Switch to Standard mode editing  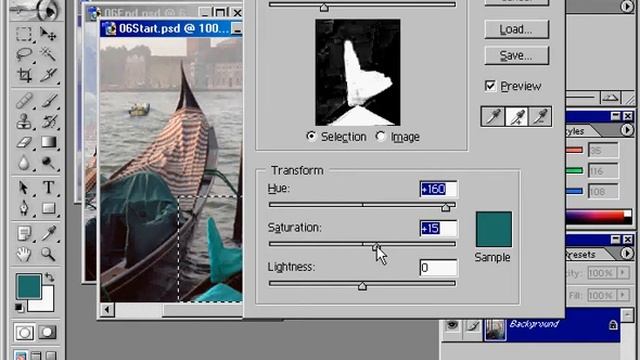[x=24, y=332]
